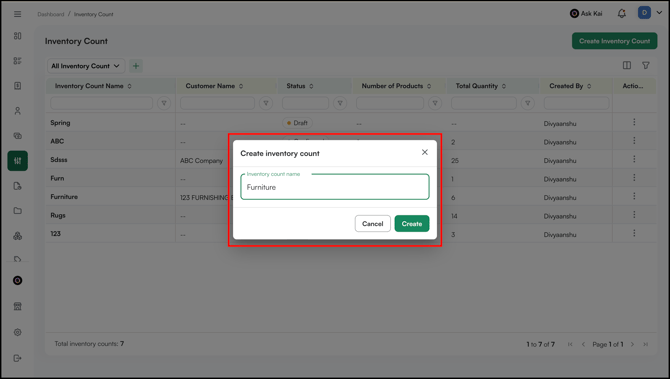
Task: Click Ask Kai in the header
Action: [586, 14]
